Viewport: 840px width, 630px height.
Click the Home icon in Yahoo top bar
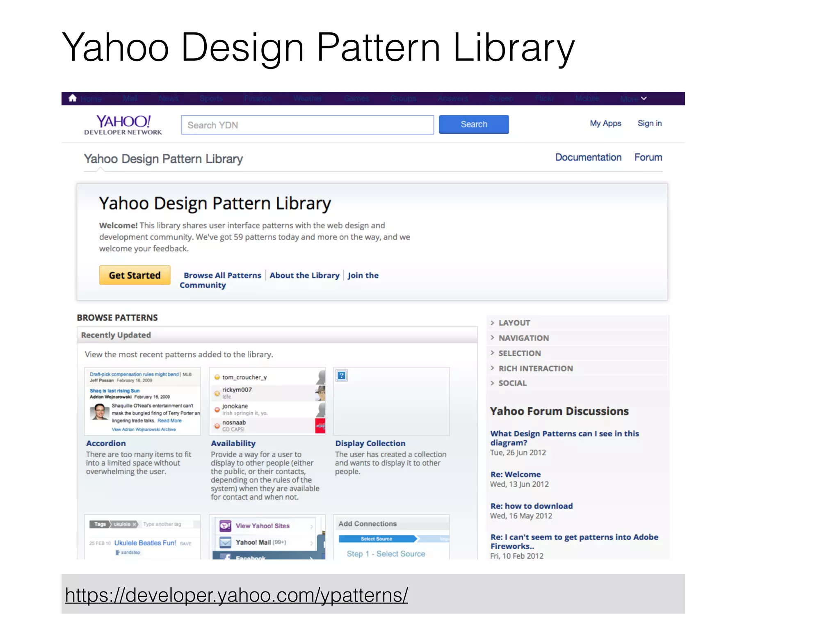73,98
